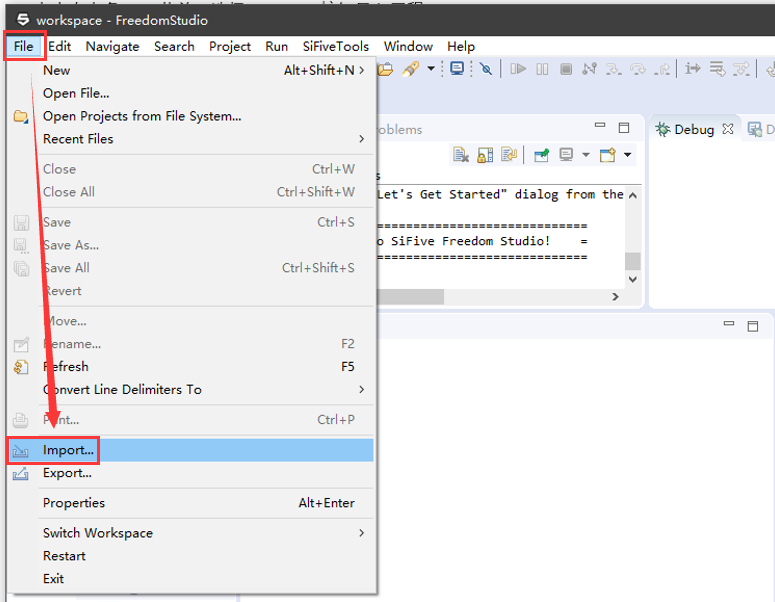Toggle Skip All Breakpoints in toolbar
775x602 pixels.
point(486,69)
